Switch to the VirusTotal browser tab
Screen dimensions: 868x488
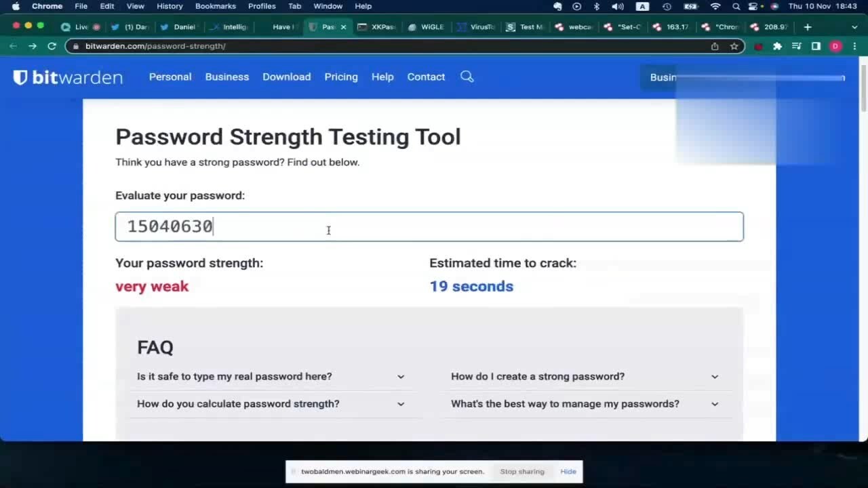pos(476,27)
